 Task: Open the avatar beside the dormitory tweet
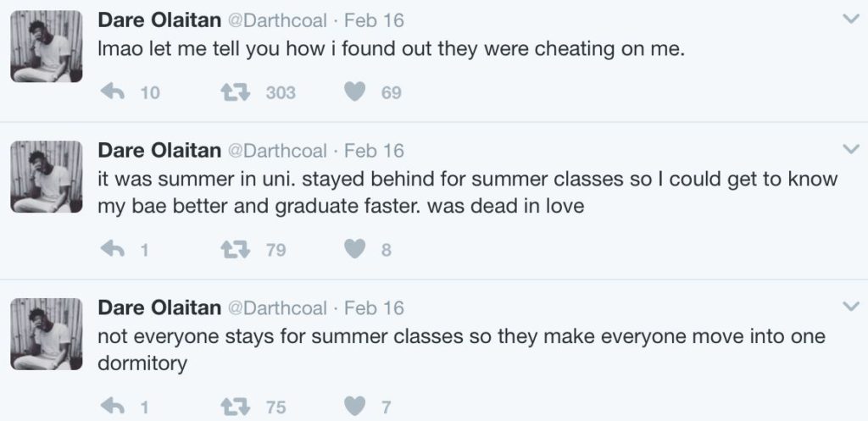click(x=46, y=334)
